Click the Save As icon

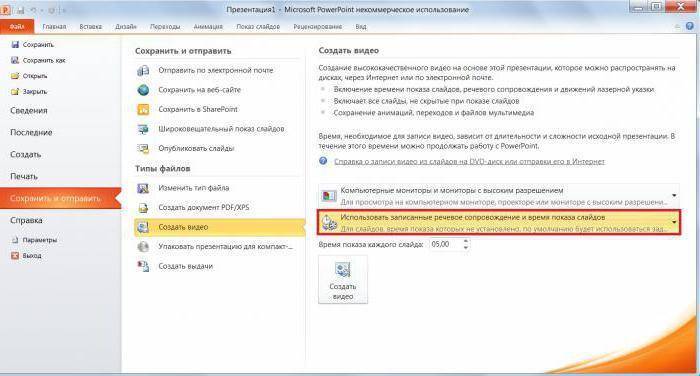pos(15,60)
